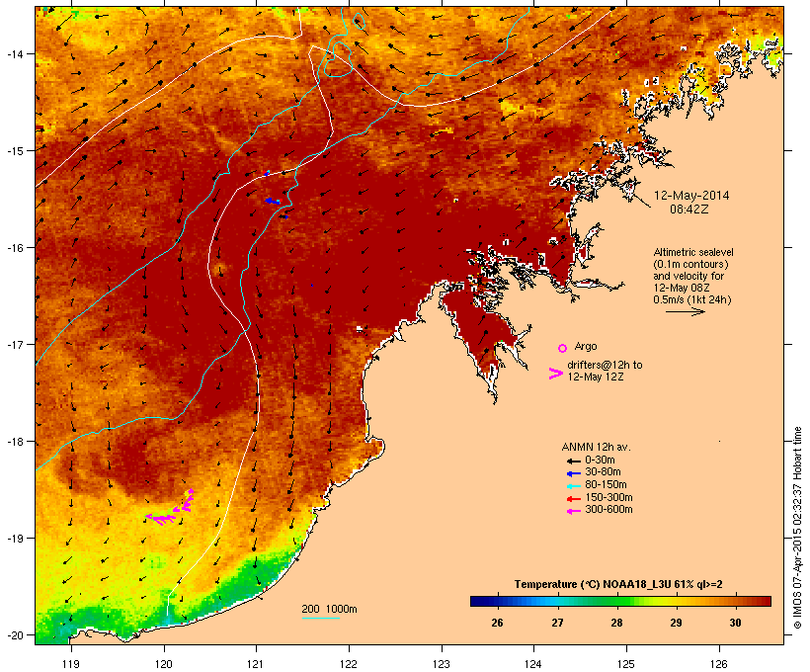The image size is (810, 672).
Task: Click the longitude label 125
Action: (x=626, y=664)
